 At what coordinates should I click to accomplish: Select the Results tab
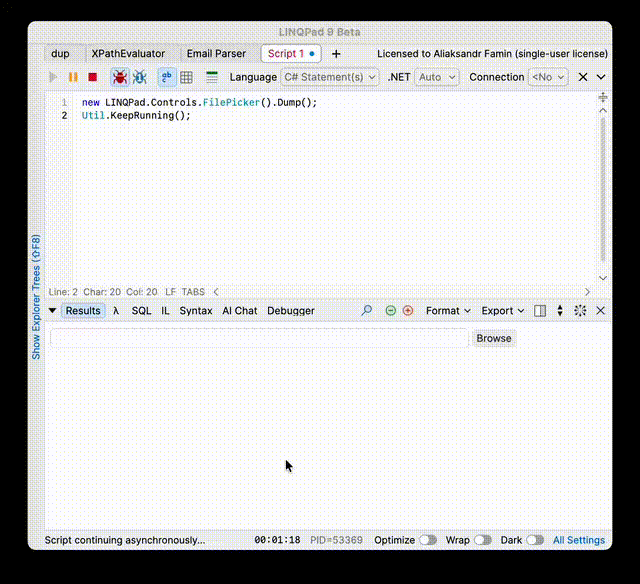(83, 311)
